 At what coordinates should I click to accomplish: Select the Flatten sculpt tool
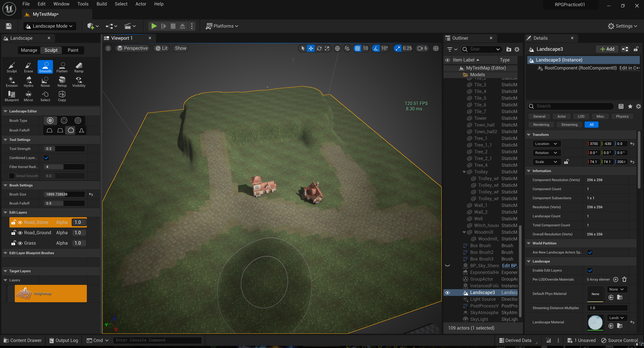coord(62,67)
